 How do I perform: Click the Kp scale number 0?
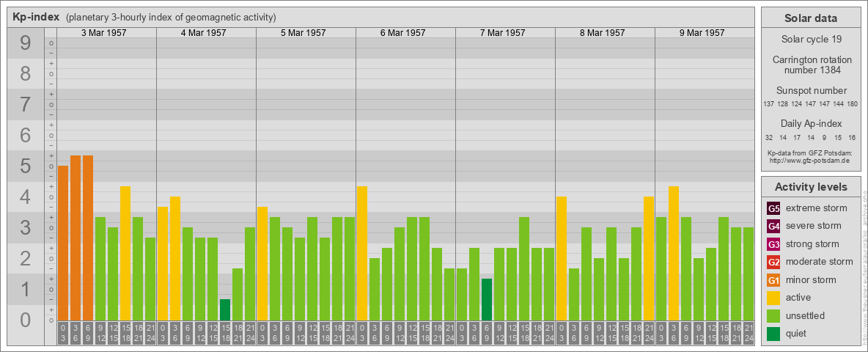point(26,320)
